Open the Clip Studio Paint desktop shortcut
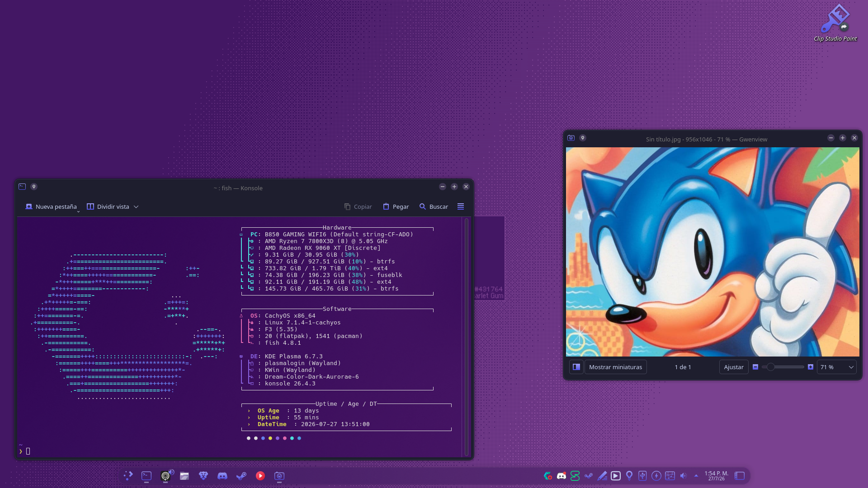Viewport: 868px width, 488px height. click(835, 23)
